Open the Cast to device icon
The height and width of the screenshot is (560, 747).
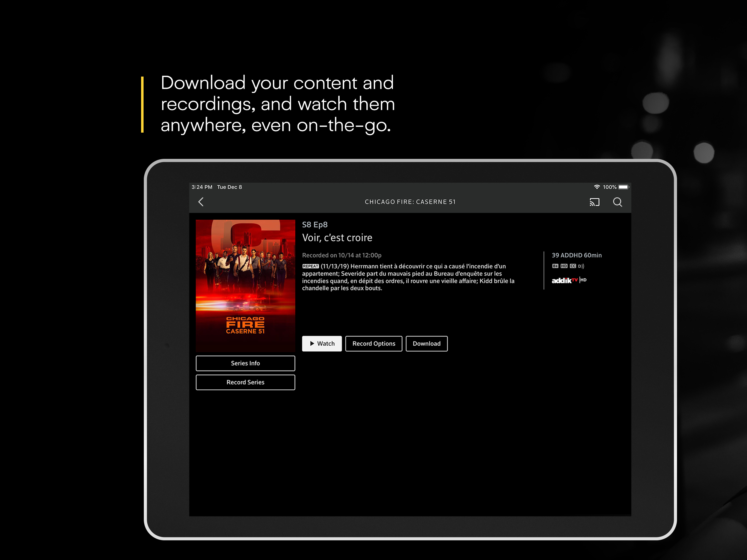click(x=594, y=202)
